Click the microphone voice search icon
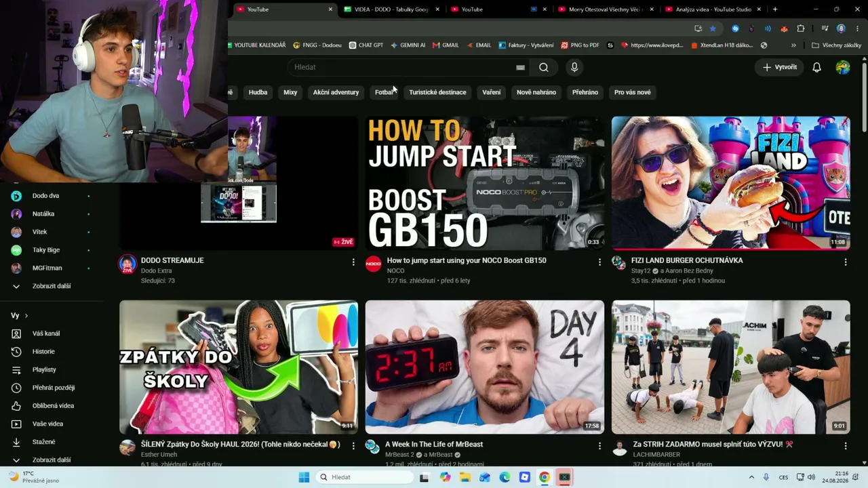The height and width of the screenshot is (488, 868). point(574,67)
